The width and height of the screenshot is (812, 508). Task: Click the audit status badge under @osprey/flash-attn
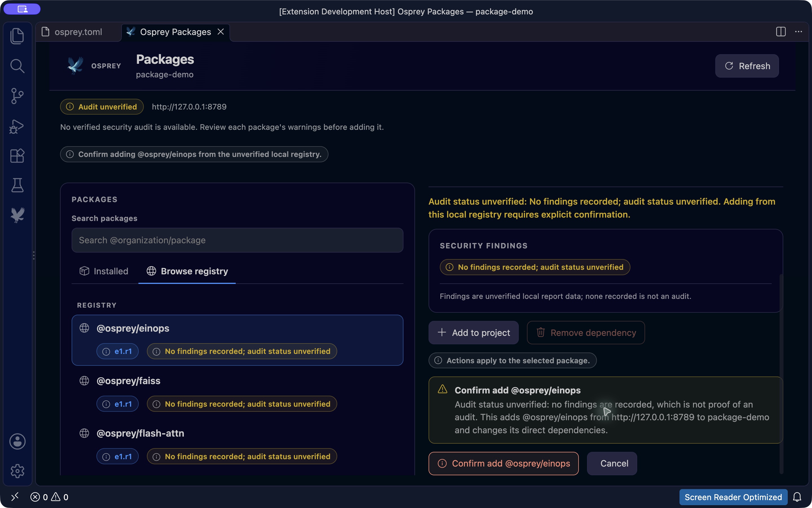pyautogui.click(x=242, y=456)
